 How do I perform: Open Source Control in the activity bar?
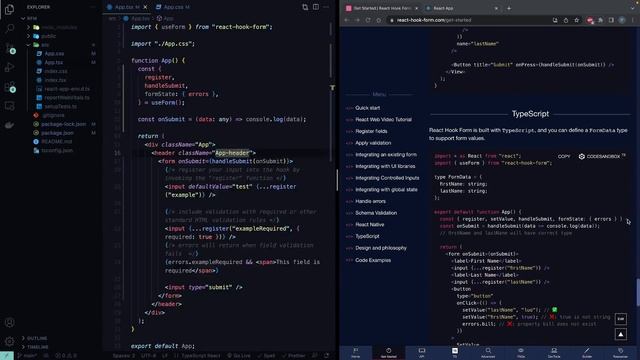[x=9, y=47]
